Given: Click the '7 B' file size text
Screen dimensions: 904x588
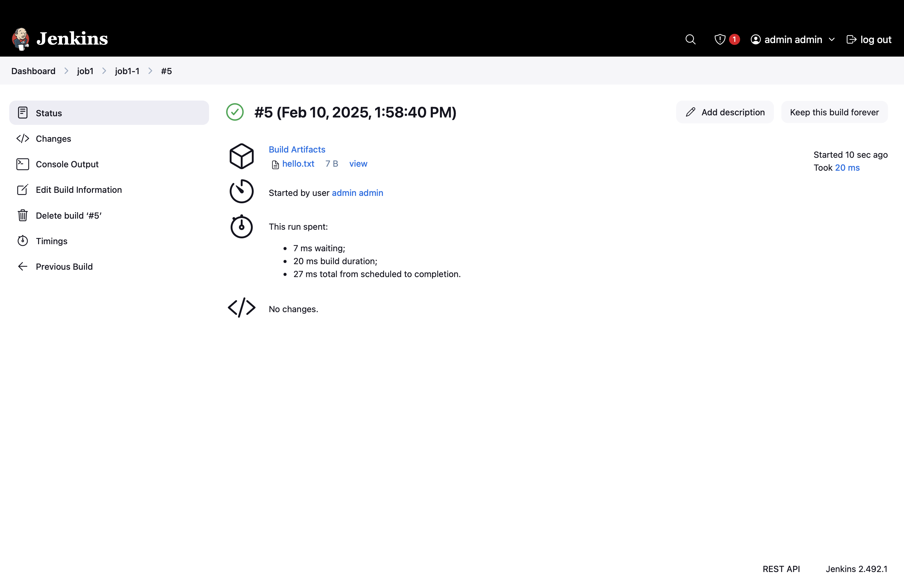Looking at the screenshot, I should 331,164.
